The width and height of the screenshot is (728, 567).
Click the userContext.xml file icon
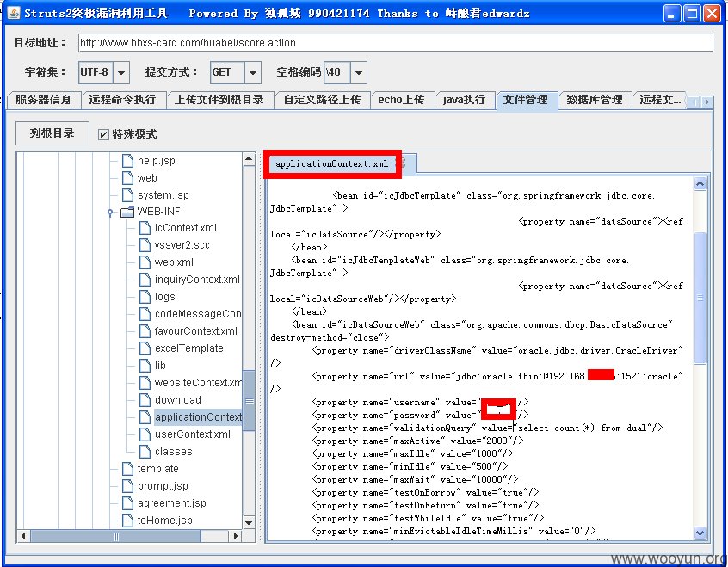[145, 434]
